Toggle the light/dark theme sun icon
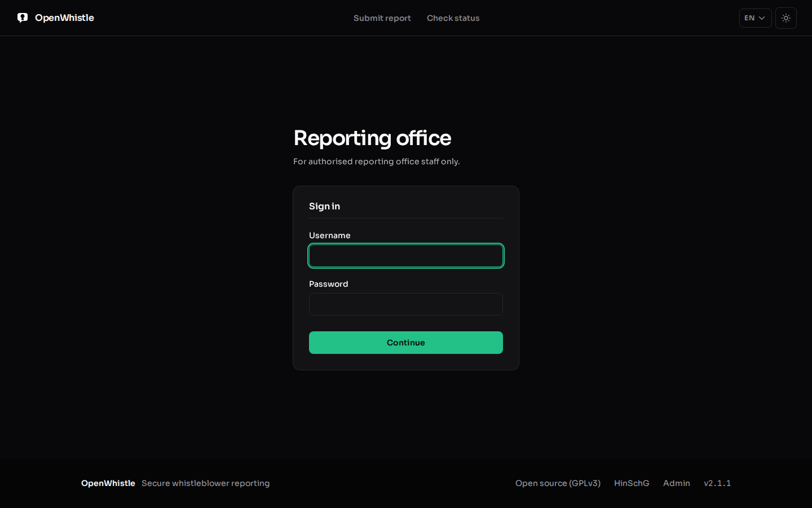 pos(786,18)
